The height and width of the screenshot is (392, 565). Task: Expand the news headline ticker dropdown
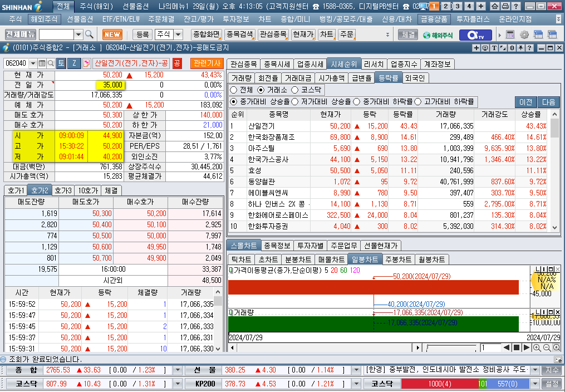point(535,370)
